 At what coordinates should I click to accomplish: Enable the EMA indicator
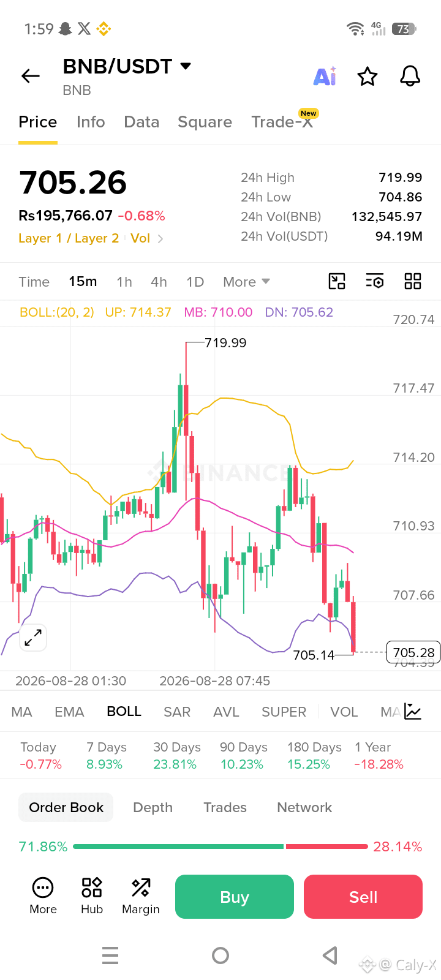(x=69, y=712)
